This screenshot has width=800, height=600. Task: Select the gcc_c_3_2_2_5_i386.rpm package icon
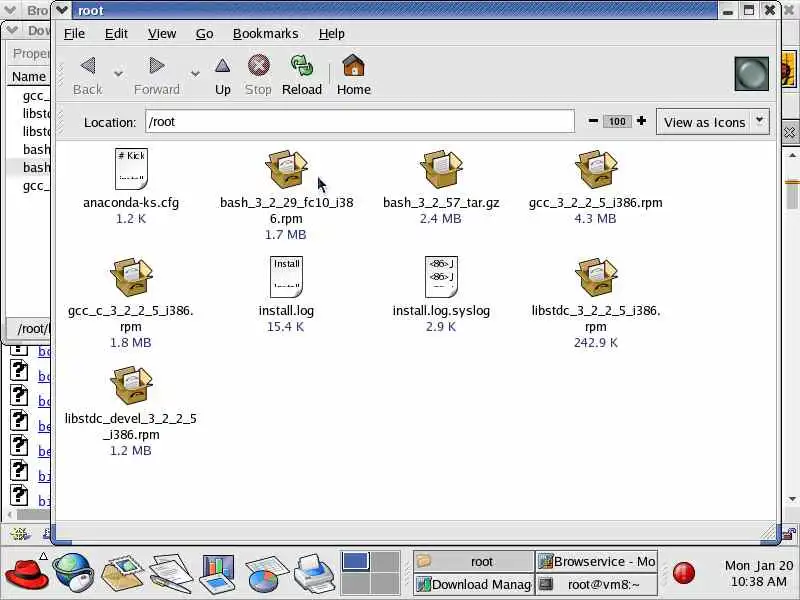pyautogui.click(x=131, y=277)
